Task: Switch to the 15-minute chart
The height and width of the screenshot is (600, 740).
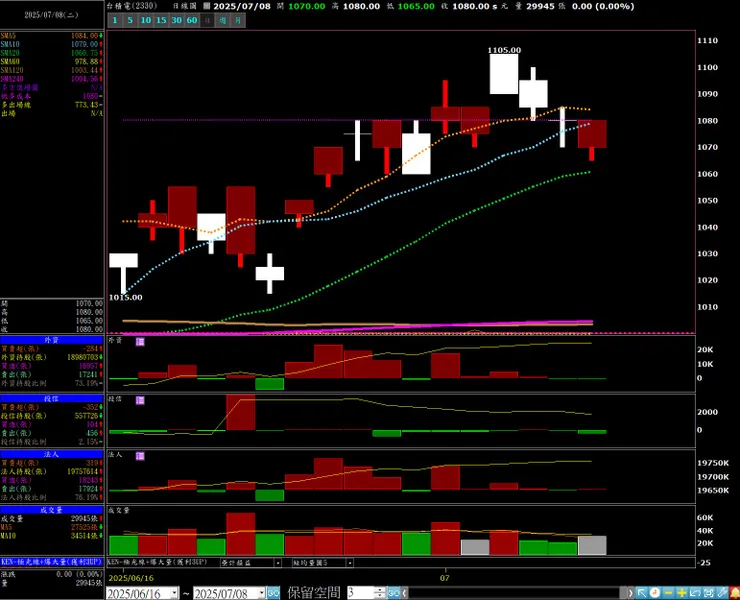Action: coord(161,20)
